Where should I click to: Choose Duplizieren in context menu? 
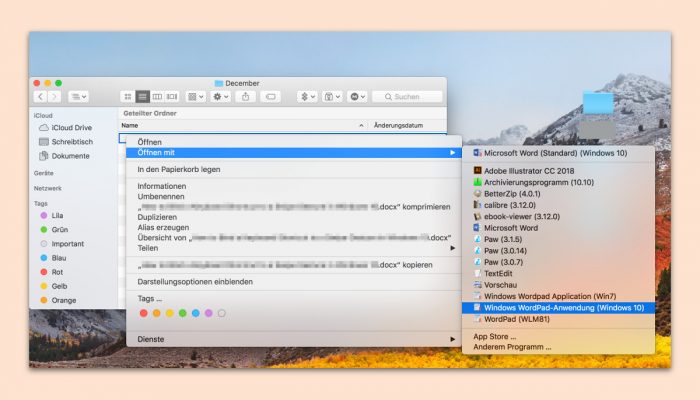[294, 217]
